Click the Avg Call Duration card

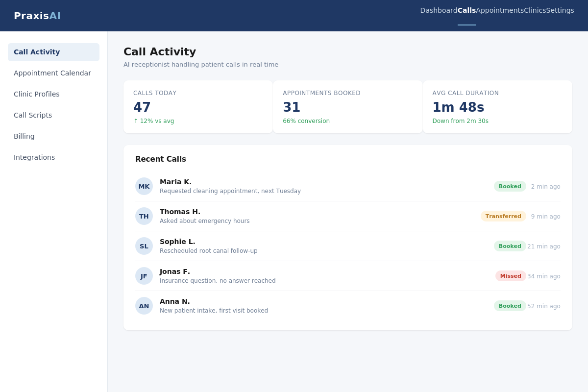497,107
